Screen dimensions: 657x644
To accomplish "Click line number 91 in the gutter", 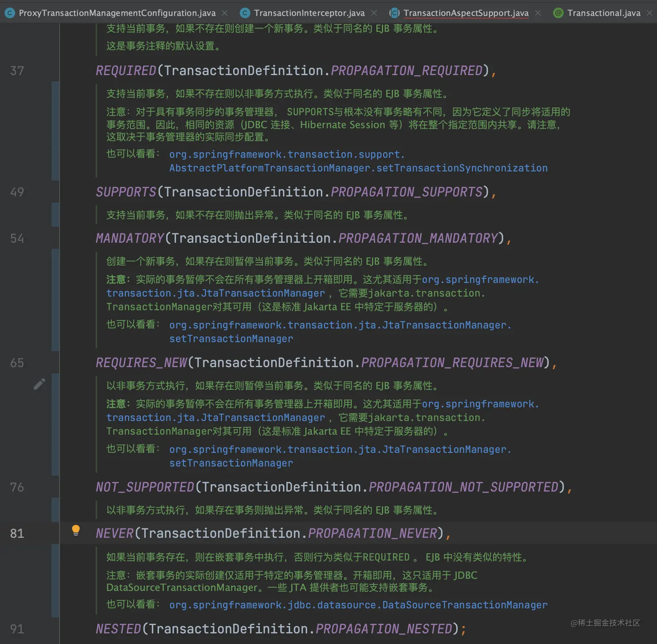I will pyautogui.click(x=17, y=629).
